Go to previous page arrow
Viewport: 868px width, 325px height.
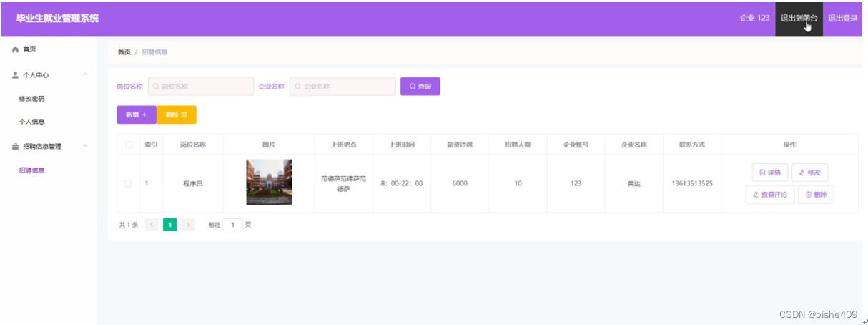click(152, 225)
